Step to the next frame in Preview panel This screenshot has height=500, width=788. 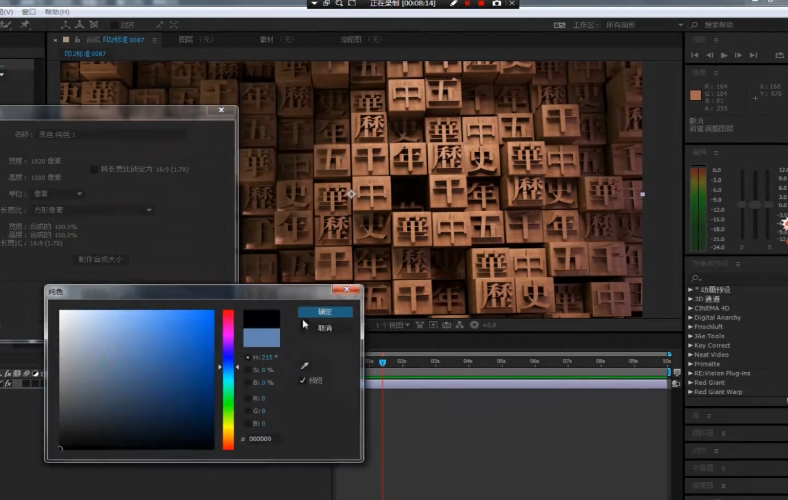(737, 55)
